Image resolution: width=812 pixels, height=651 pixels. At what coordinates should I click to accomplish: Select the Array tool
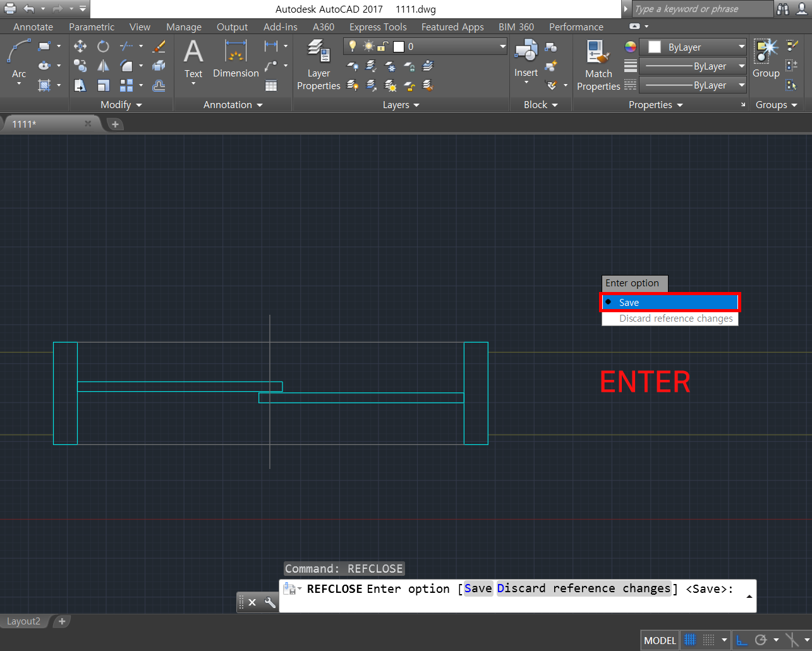click(127, 85)
